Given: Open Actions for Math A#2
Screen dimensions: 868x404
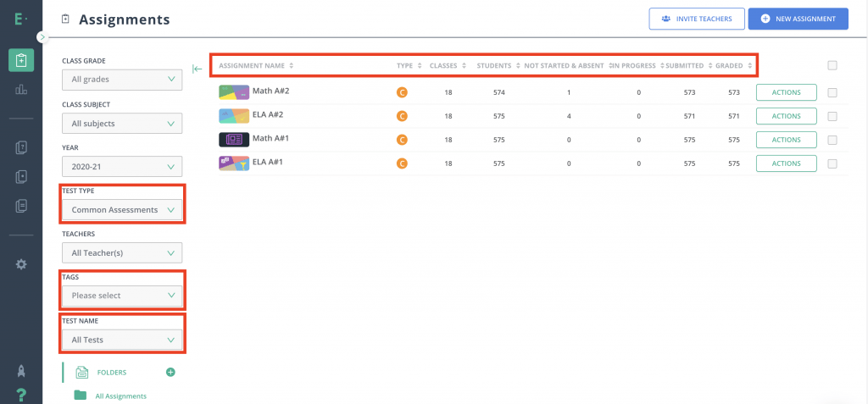Looking at the screenshot, I should (786, 92).
